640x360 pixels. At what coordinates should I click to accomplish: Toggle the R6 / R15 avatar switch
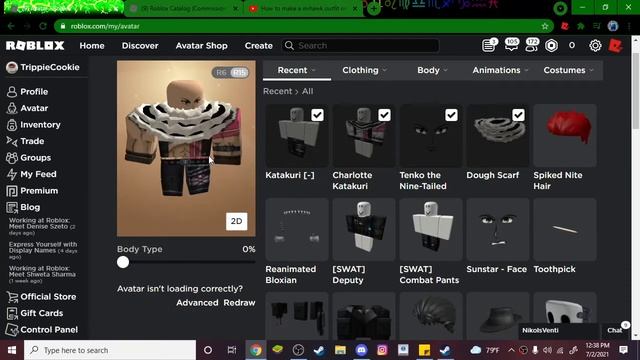tap(230, 73)
